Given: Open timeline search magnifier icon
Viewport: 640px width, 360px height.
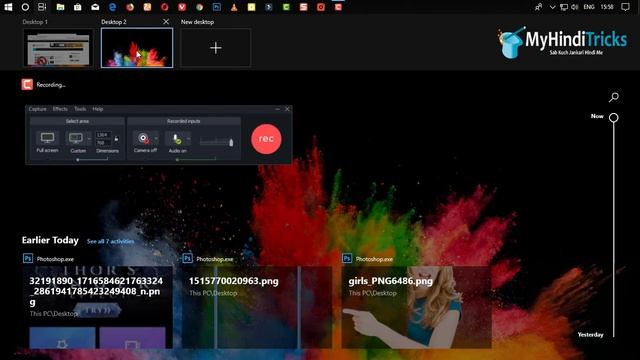Looking at the screenshot, I should [x=613, y=97].
